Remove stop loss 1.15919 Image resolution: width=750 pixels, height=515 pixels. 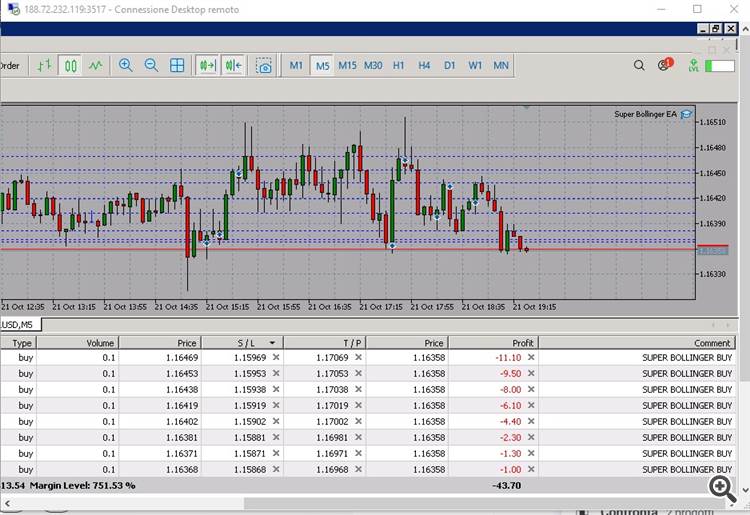(276, 405)
